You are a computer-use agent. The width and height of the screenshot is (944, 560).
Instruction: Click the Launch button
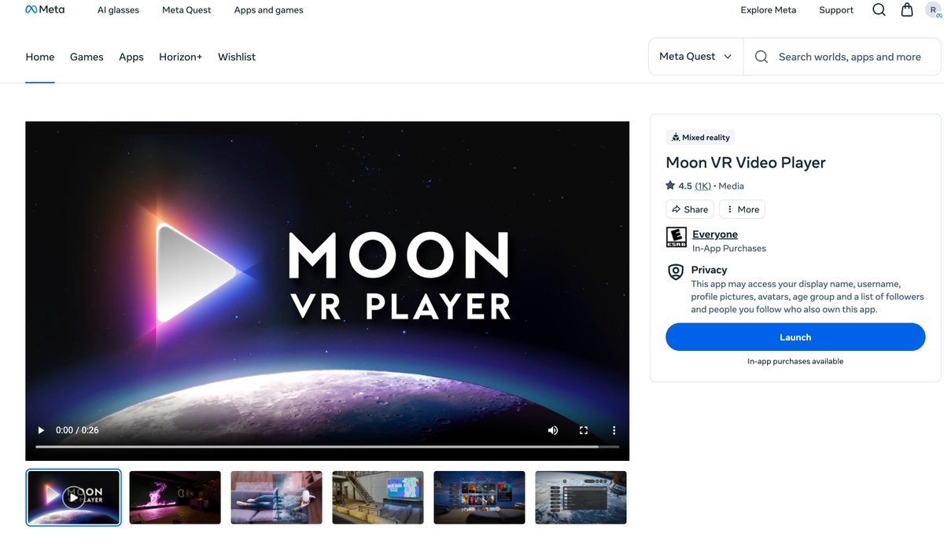795,337
